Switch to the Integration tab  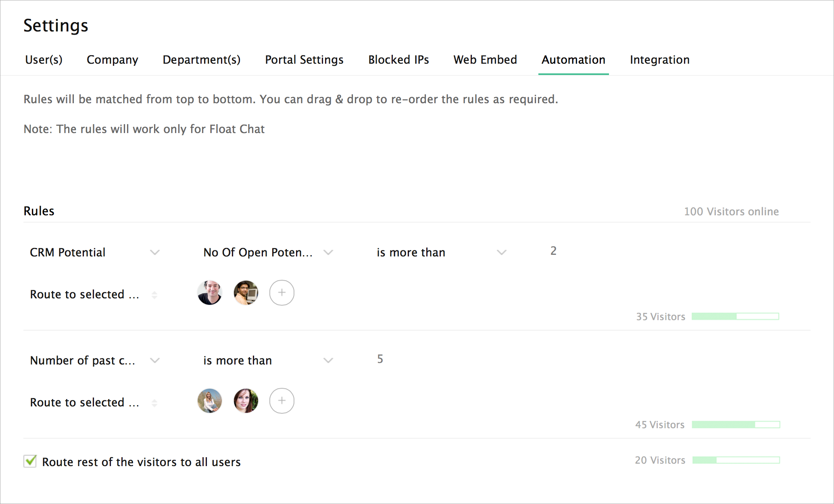(x=659, y=60)
